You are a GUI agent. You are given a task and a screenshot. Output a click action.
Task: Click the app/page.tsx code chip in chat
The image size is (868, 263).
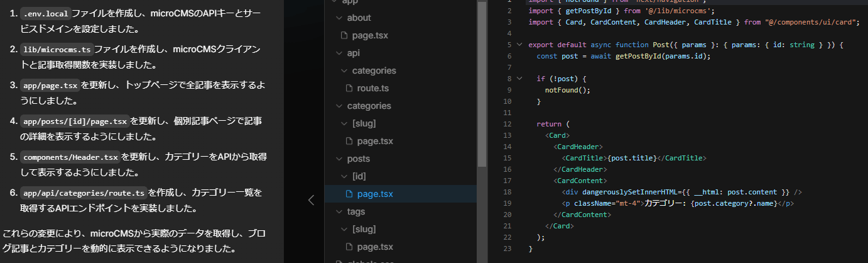[x=50, y=85]
